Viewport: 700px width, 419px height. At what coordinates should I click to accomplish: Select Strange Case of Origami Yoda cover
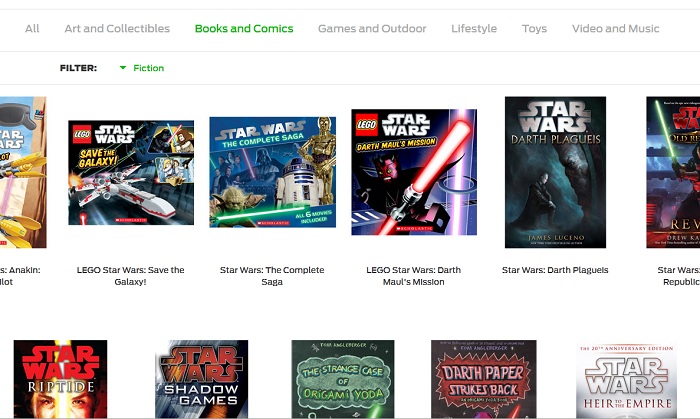click(343, 379)
